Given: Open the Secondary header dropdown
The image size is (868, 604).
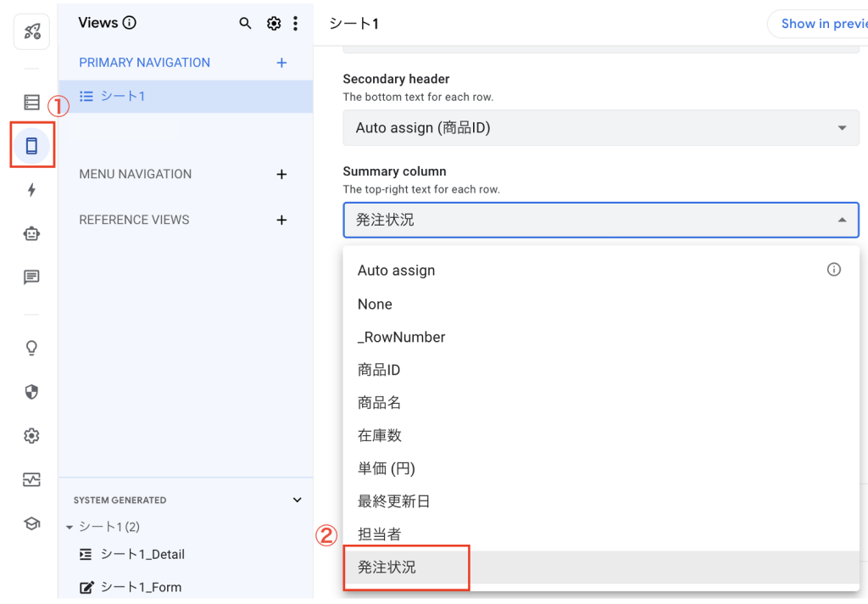Looking at the screenshot, I should coord(600,128).
